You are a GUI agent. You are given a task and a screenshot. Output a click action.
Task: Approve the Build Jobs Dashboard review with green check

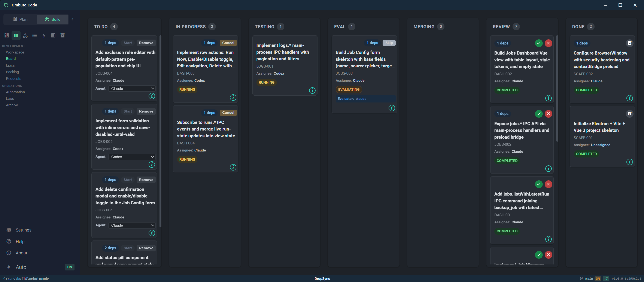click(x=539, y=43)
